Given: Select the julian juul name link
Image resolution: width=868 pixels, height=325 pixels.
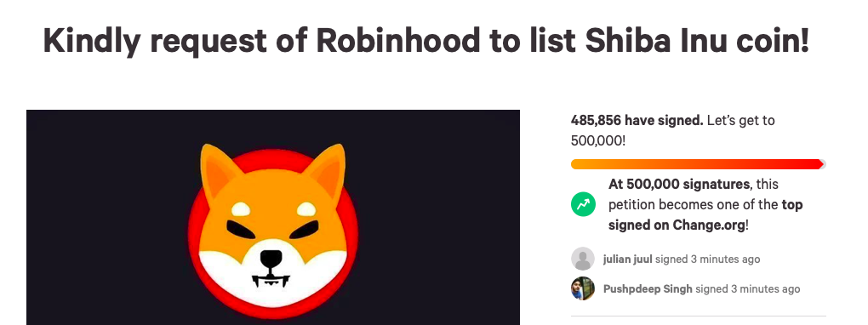Looking at the screenshot, I should point(628,259).
